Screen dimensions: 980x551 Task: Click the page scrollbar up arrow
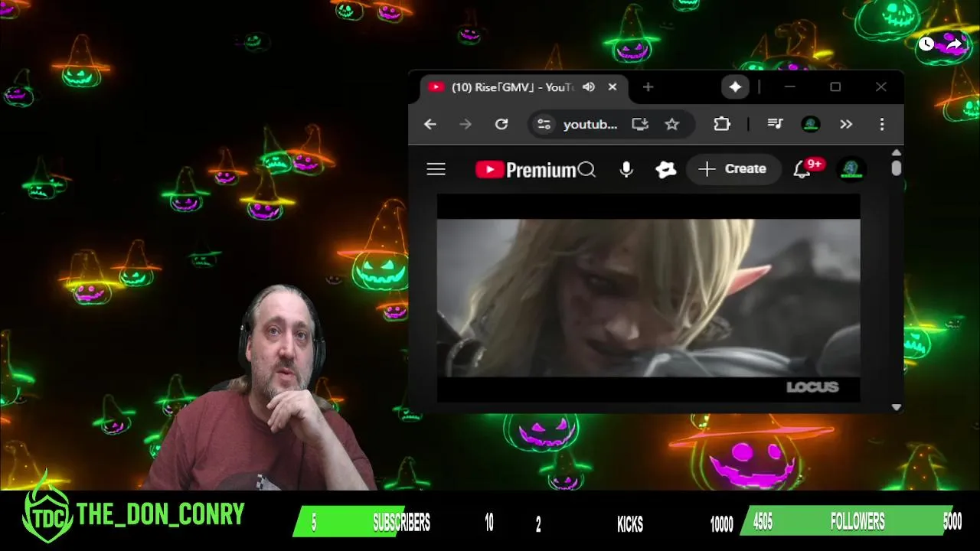pyautogui.click(x=897, y=152)
